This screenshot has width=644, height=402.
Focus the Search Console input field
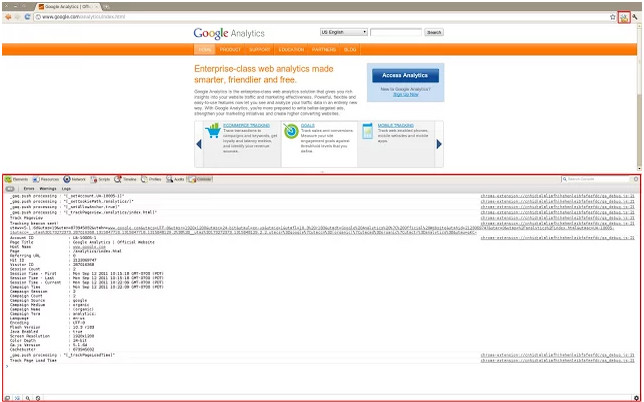tap(595, 179)
